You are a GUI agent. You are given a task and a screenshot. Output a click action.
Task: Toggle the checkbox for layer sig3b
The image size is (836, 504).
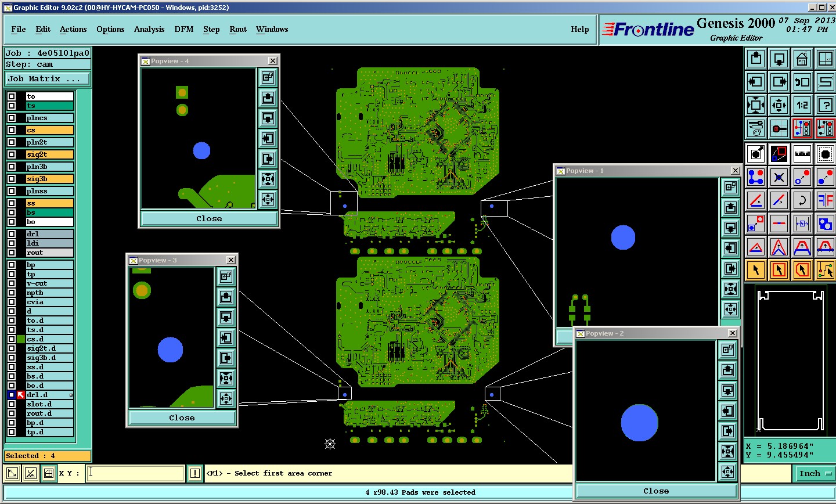click(12, 179)
